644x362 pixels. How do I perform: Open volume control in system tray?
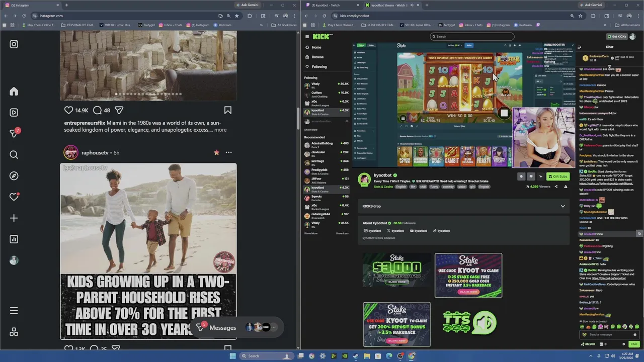click(x=613, y=356)
